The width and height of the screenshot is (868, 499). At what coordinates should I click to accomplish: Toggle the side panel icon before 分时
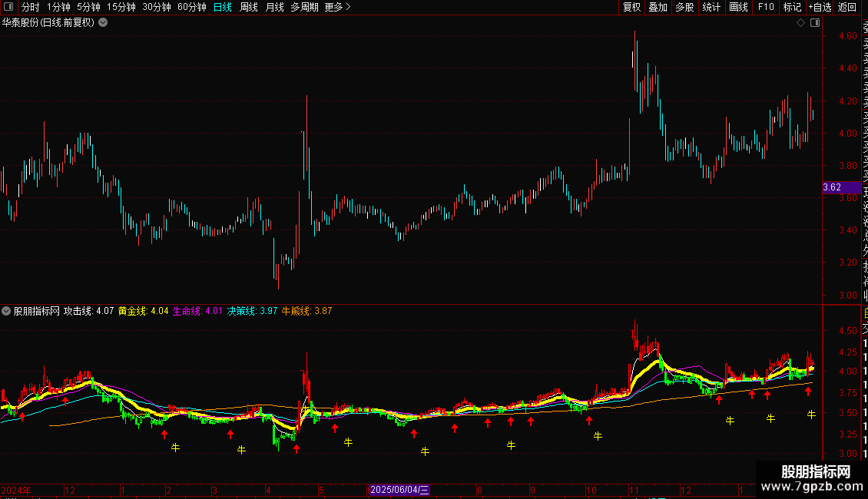[8, 7]
